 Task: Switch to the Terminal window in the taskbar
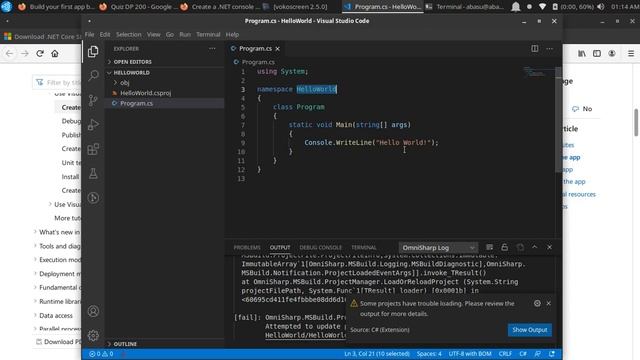[465, 7]
